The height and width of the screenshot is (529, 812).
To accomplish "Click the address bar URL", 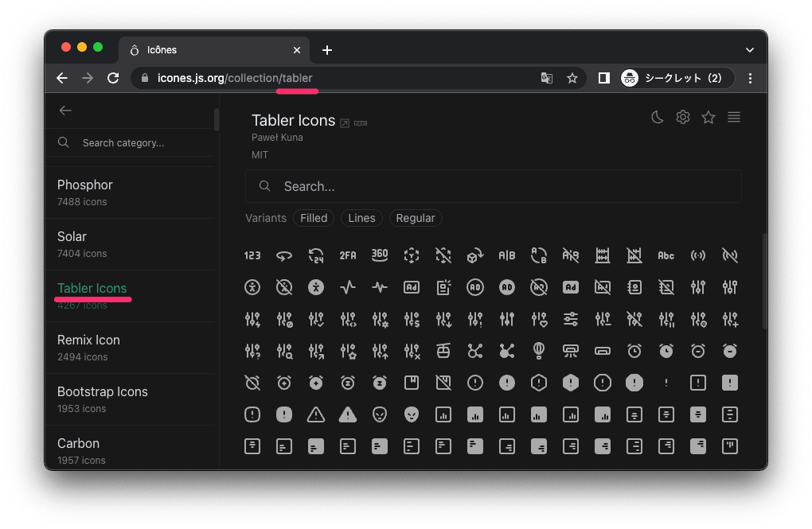I will tap(235, 78).
